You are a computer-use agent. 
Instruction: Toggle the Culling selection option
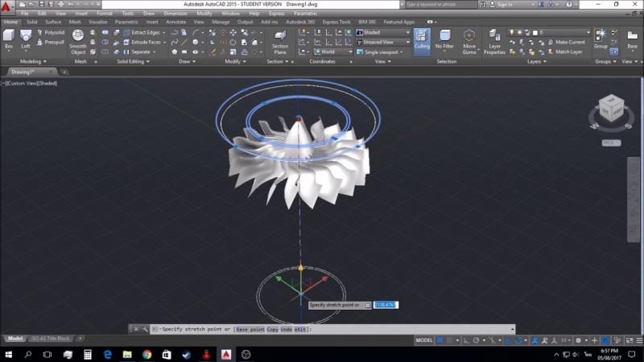pyautogui.click(x=422, y=39)
